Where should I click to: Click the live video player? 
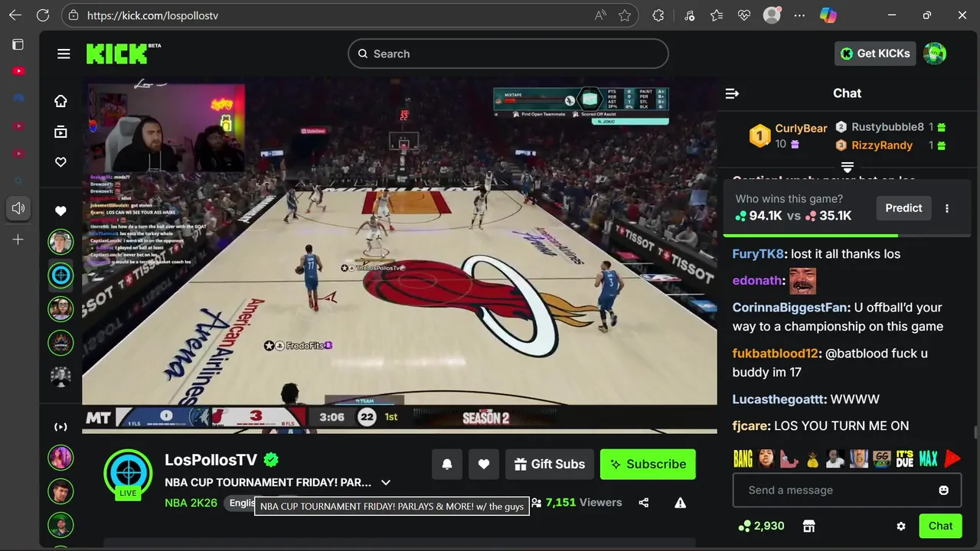click(x=400, y=256)
